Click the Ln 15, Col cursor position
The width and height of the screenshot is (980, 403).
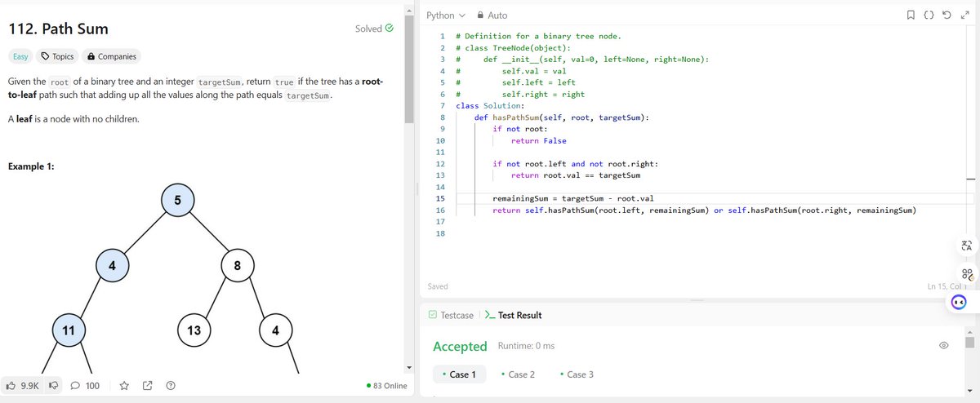pos(947,286)
